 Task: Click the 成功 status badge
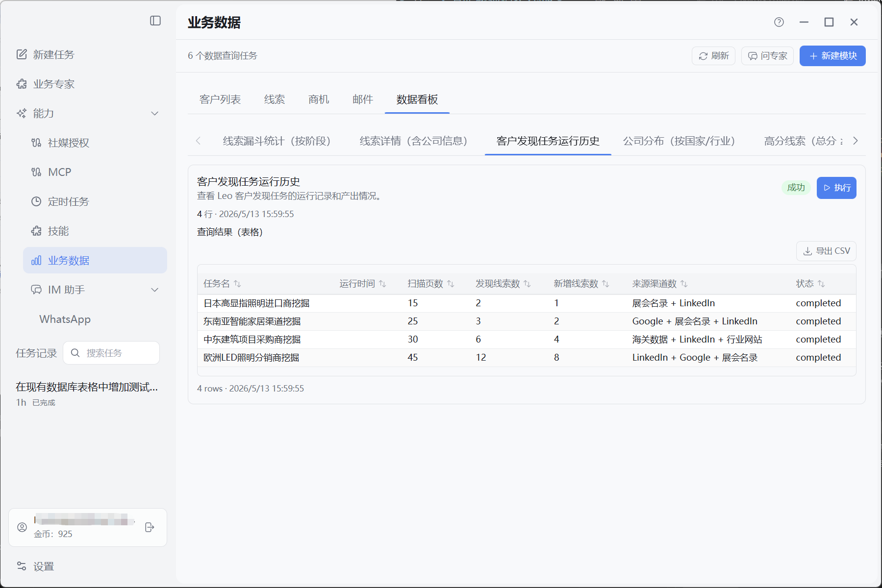coord(796,188)
